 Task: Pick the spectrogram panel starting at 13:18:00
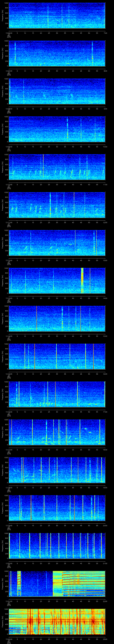57,470
